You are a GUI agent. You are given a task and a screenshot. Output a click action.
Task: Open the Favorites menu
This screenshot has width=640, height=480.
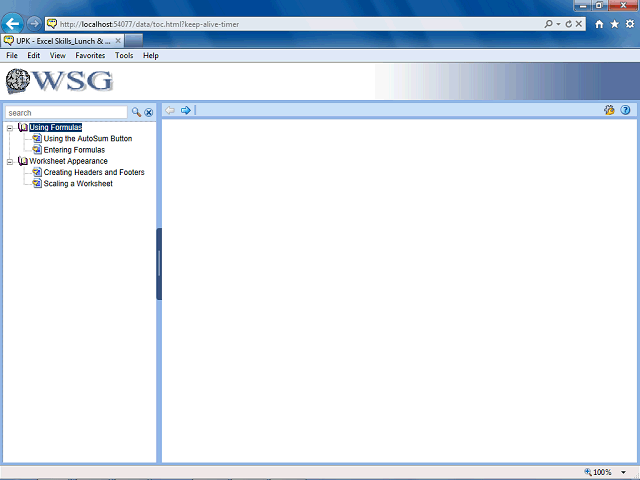90,56
